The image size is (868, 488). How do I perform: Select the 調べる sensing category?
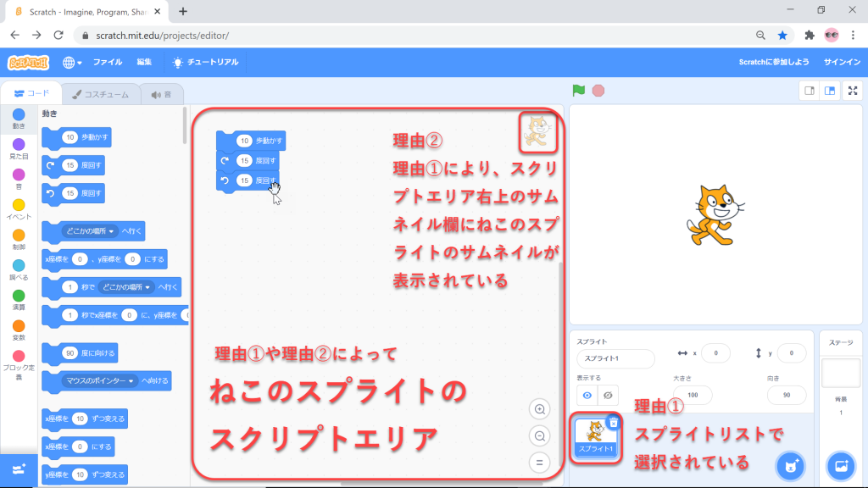pyautogui.click(x=19, y=269)
